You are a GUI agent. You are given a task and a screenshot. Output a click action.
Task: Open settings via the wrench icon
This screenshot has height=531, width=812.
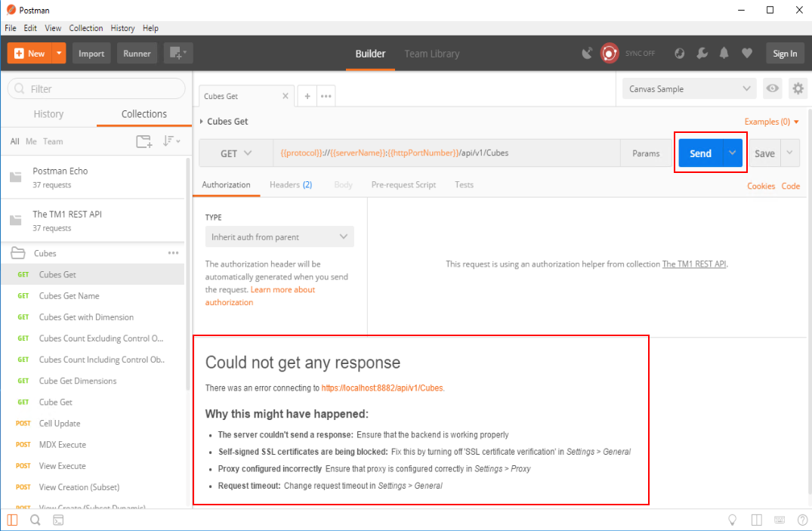click(702, 54)
